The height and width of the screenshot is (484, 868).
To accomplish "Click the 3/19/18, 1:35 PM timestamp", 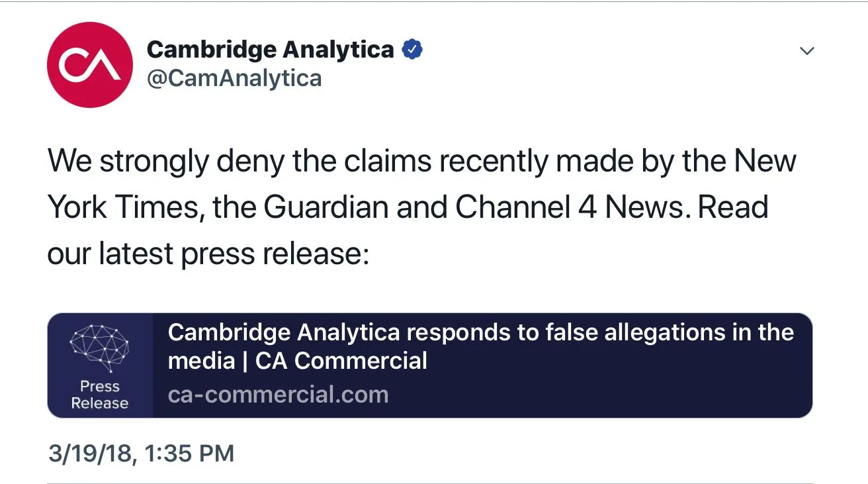I will 141,454.
